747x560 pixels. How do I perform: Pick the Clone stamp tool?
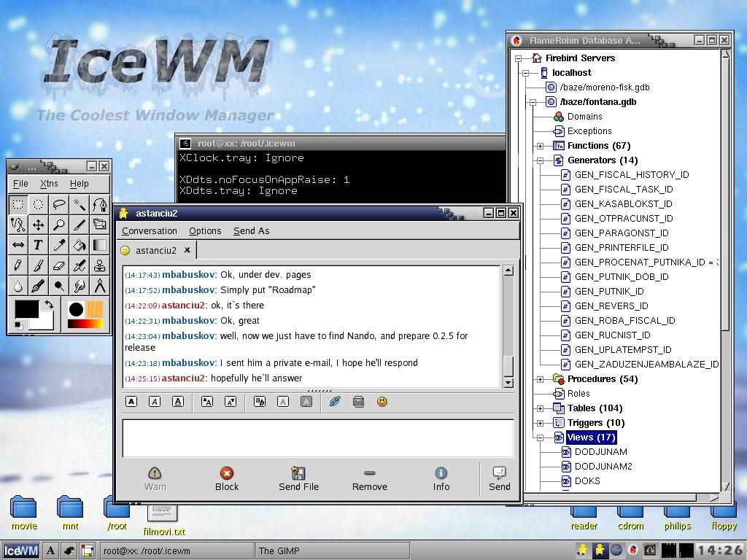(x=99, y=265)
